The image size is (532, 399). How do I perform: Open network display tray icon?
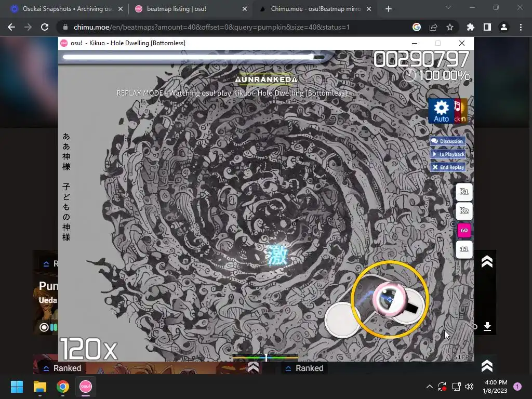tap(456, 387)
